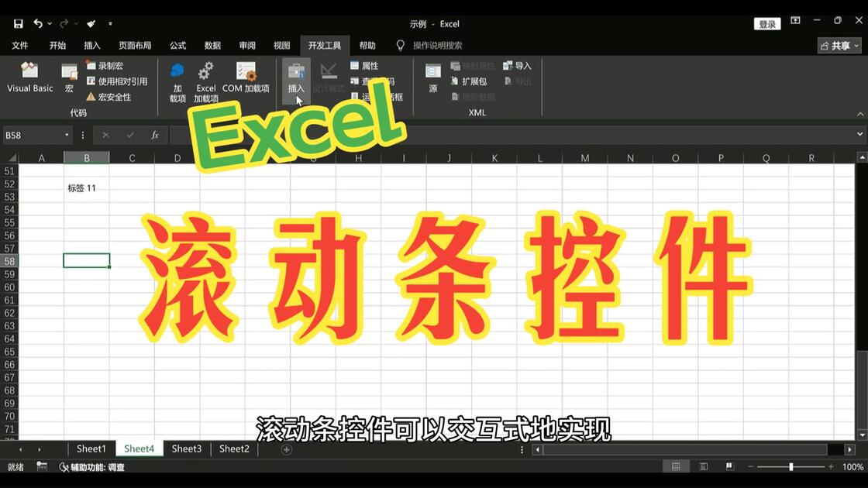Switch to 审阅 ribbon tab

pyautogui.click(x=247, y=46)
